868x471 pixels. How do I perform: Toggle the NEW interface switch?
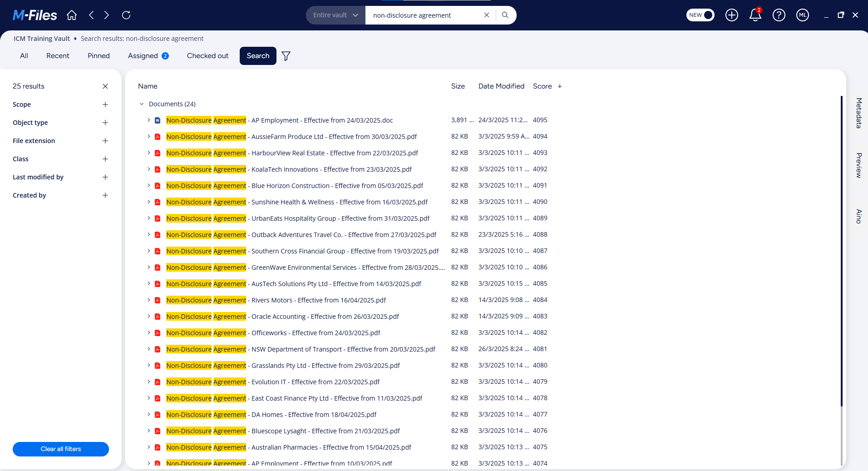coord(700,15)
